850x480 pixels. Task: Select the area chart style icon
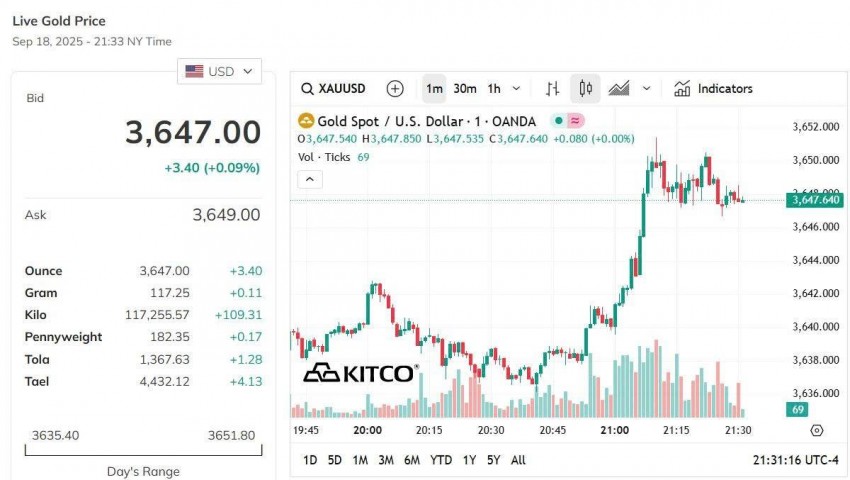pos(618,89)
